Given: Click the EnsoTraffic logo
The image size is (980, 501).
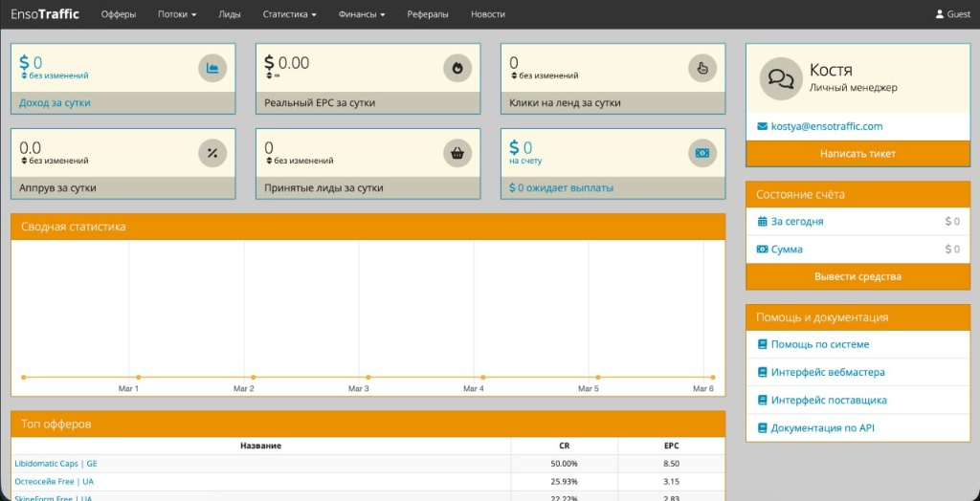Looking at the screenshot, I should point(45,14).
